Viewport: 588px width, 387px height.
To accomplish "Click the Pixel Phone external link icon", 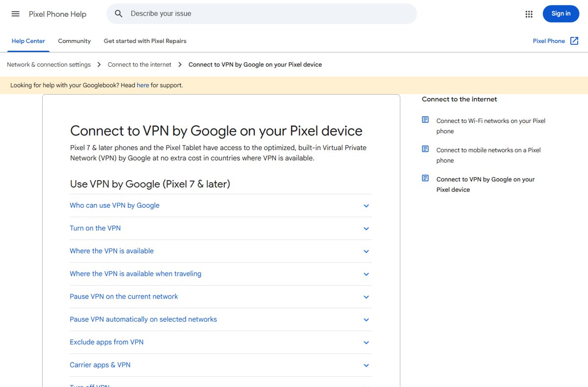I will 574,41.
